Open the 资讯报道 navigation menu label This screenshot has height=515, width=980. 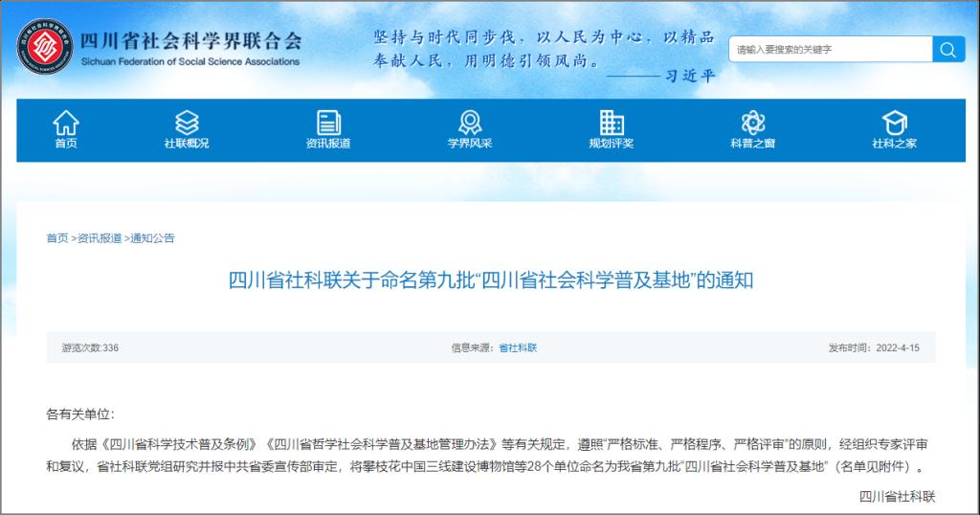tap(328, 144)
